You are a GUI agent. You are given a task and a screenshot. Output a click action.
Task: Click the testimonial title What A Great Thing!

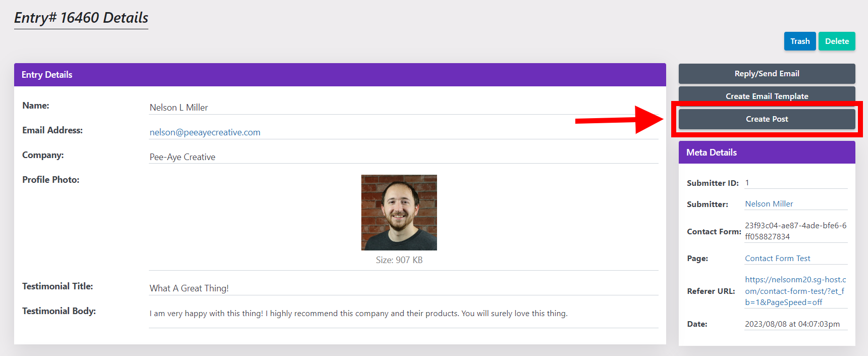[x=189, y=288]
